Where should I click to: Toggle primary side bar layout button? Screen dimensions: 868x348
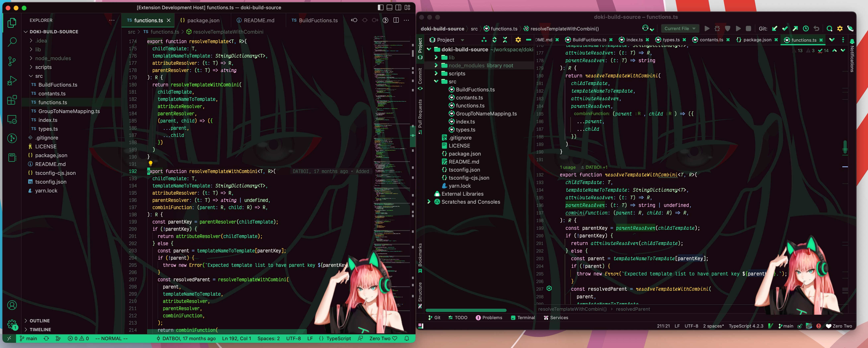380,7
